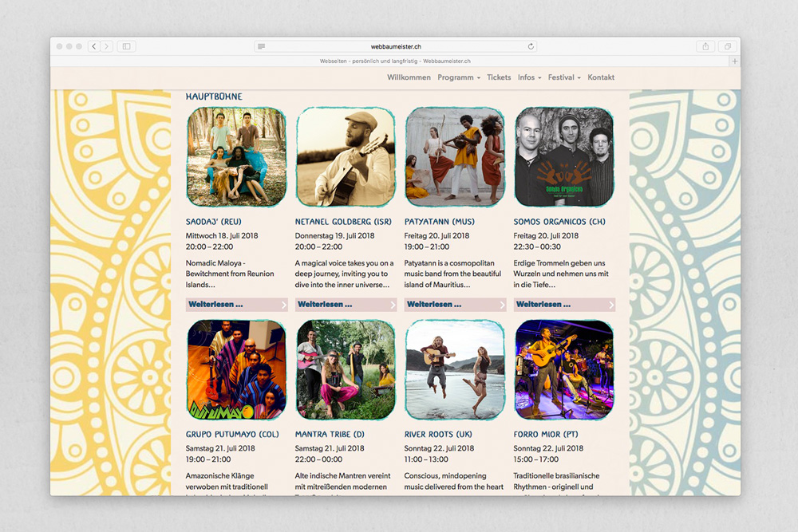Open the Willkommen nav item

[x=409, y=78]
